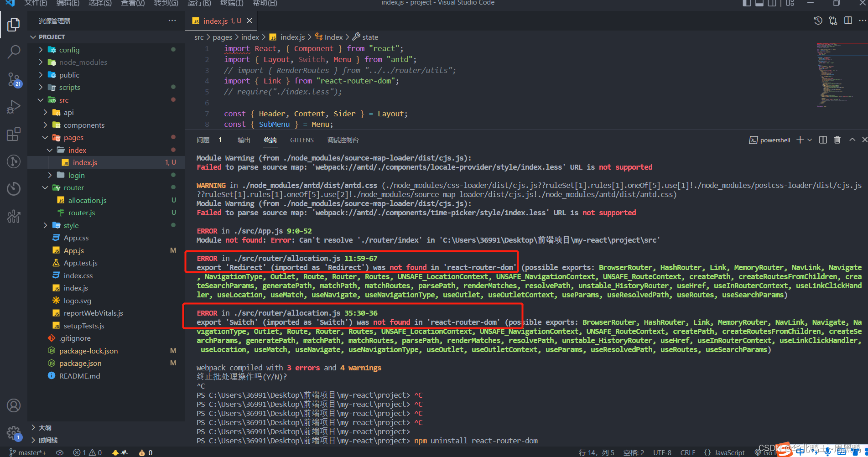Expand the node_modules folder
868x457 pixels.
click(106, 62)
